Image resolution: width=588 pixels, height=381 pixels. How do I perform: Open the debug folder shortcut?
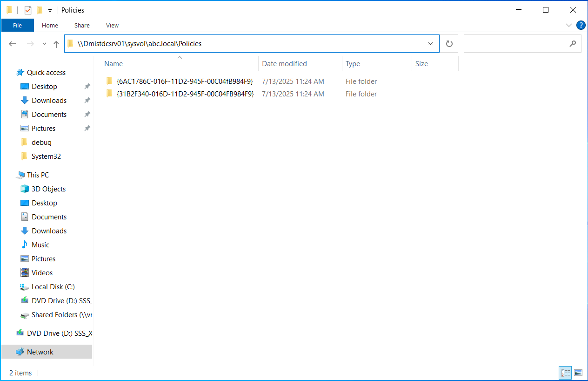click(41, 143)
